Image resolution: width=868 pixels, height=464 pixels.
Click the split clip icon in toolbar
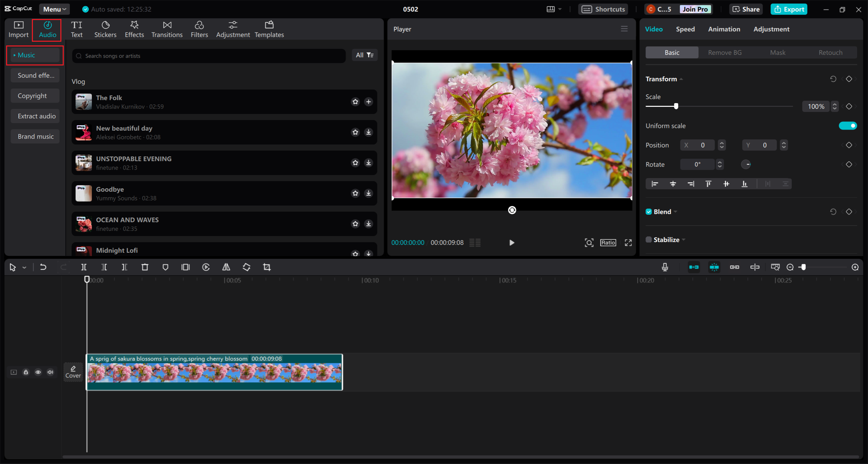click(x=83, y=267)
